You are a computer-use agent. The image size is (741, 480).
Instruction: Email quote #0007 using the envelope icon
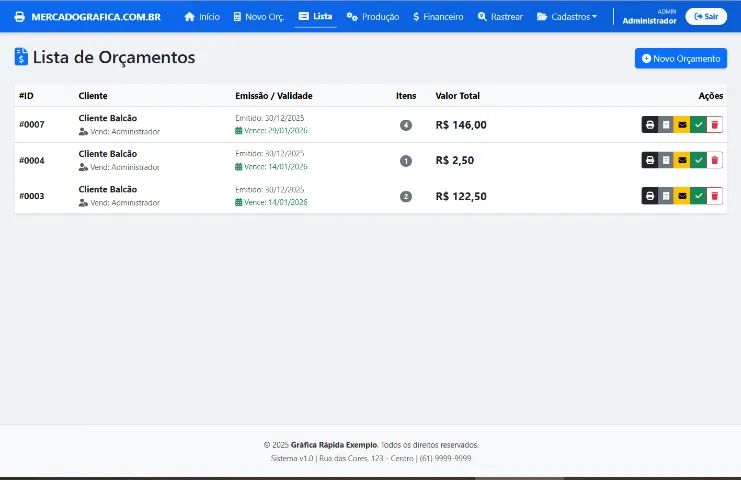[x=682, y=125]
